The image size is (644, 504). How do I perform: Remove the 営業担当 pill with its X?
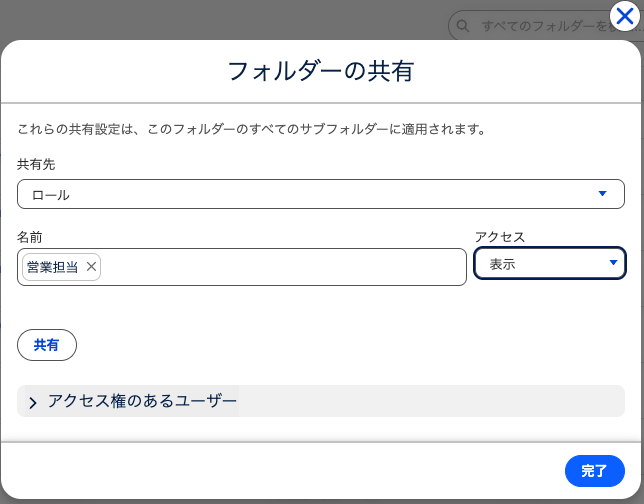(91, 267)
